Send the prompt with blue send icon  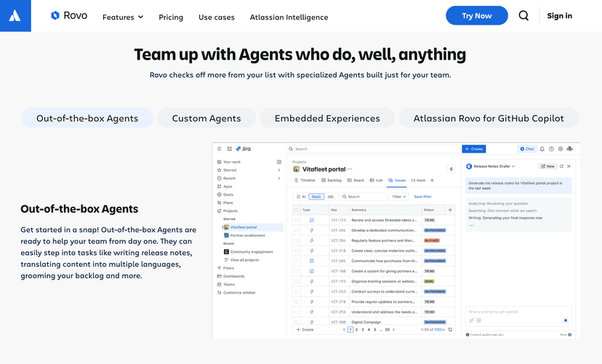[x=566, y=320]
